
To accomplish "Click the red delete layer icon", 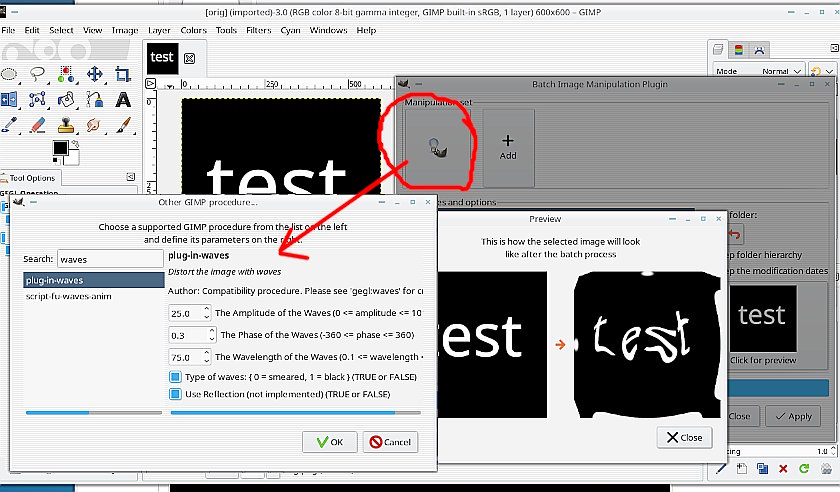I will [x=783, y=469].
